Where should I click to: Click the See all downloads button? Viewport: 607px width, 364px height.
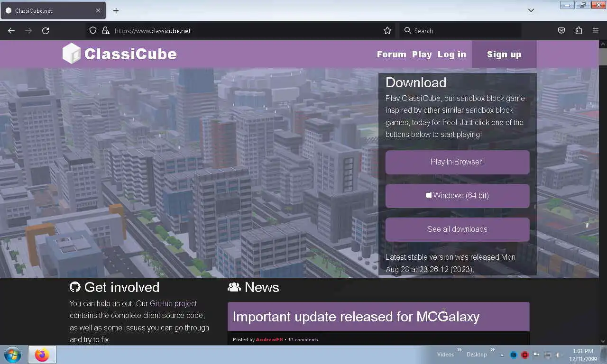[x=457, y=229]
